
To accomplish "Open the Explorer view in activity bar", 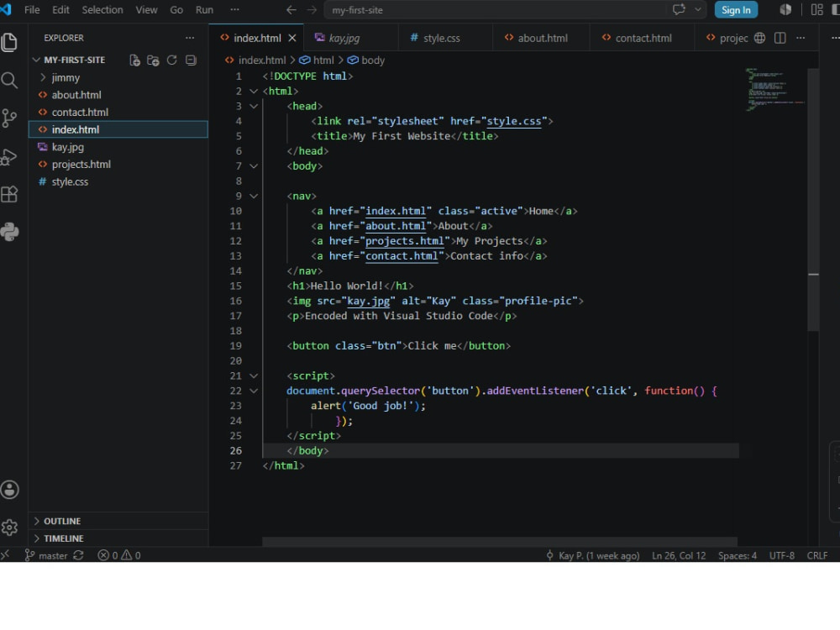I will tap(9, 42).
